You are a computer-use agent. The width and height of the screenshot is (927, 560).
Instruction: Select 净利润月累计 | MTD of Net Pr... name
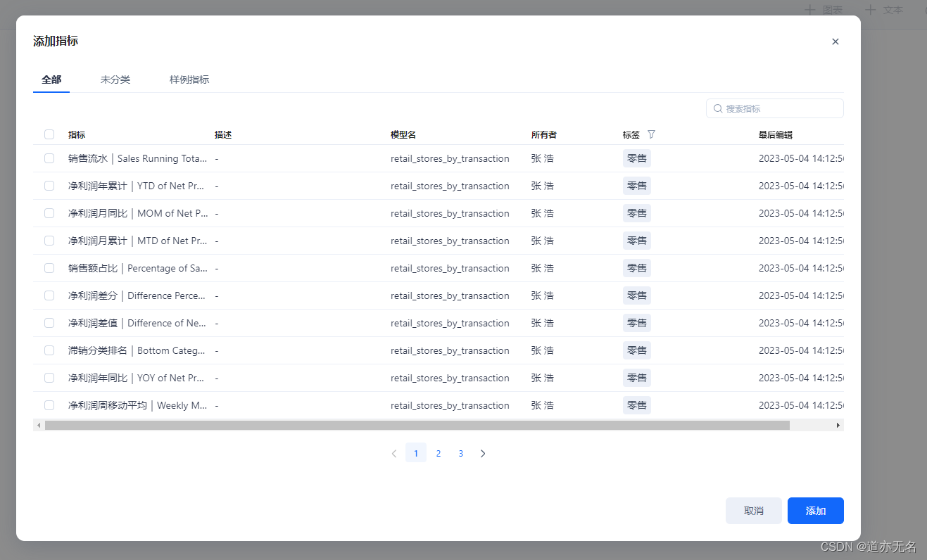click(x=138, y=241)
